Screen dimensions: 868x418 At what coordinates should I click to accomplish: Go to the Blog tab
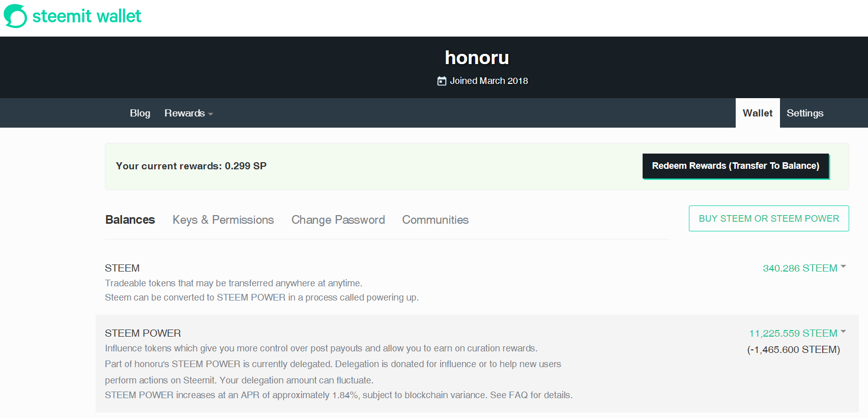coord(140,113)
